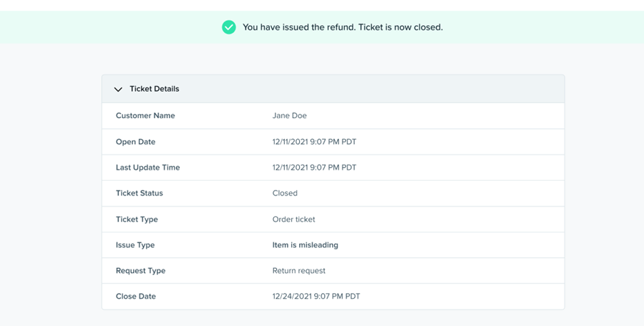This screenshot has height=326, width=644.
Task: Click the Last Update Time timestamp value
Action: point(314,168)
